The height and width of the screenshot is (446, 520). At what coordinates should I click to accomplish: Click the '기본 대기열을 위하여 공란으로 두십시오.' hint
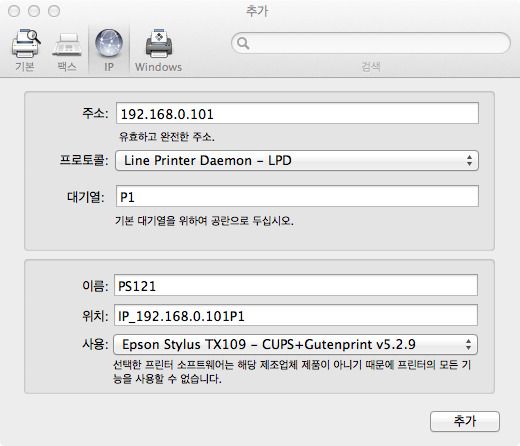(x=204, y=221)
